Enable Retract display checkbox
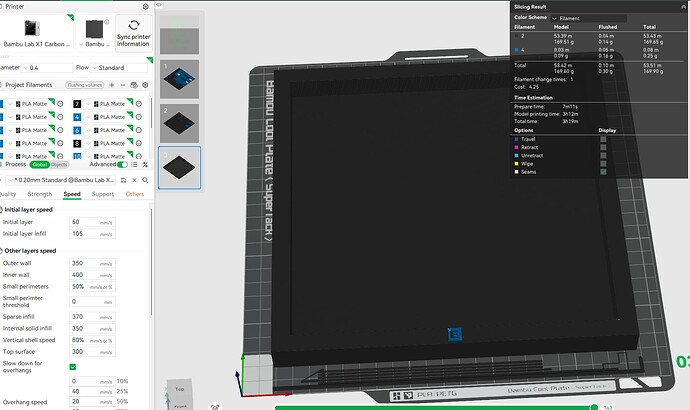Image resolution: width=690 pixels, height=410 pixels. (x=603, y=147)
